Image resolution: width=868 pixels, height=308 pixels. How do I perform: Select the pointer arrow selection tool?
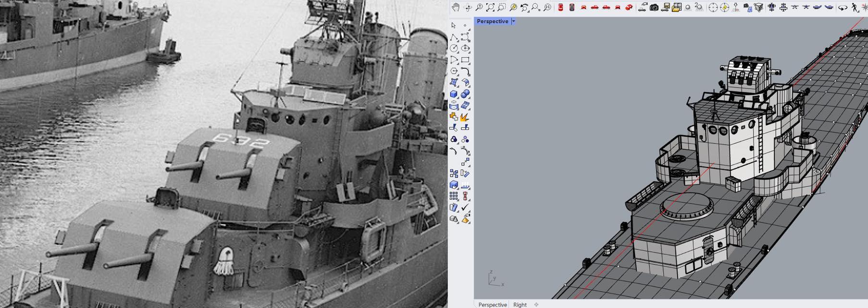pos(454,26)
